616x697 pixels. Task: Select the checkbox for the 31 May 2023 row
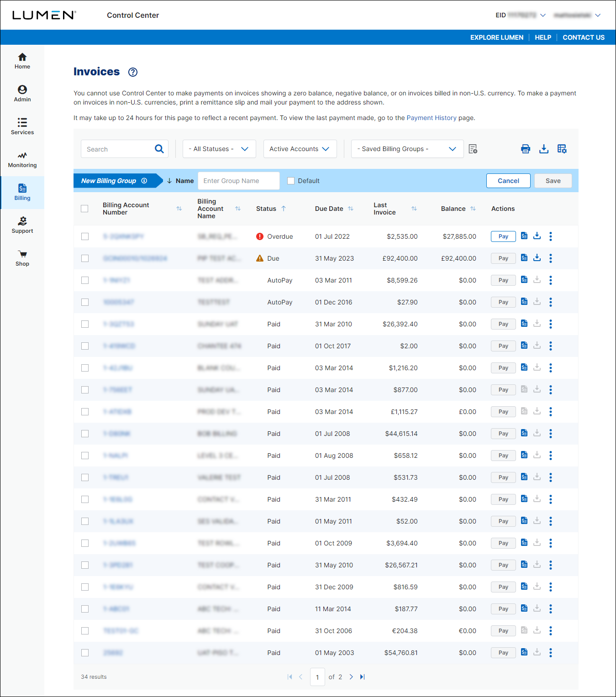coord(85,258)
